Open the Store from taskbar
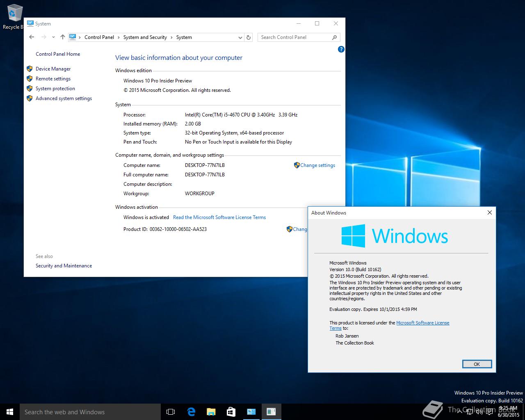Screen dimensions: 525x420 click(231, 412)
